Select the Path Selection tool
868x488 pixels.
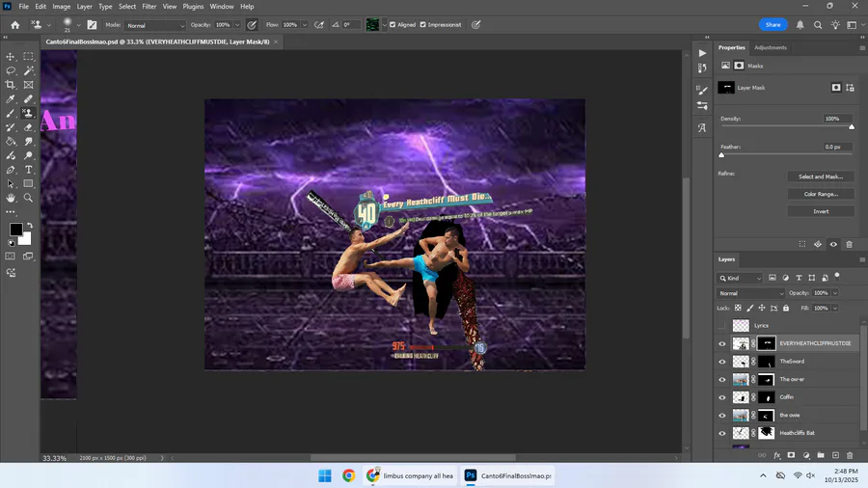(11, 183)
